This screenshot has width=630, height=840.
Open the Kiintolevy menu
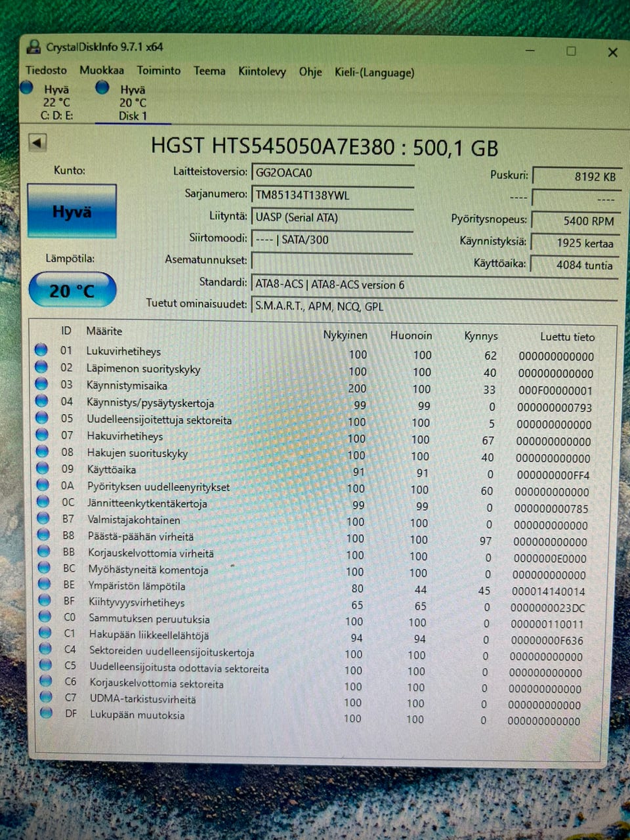pos(262,72)
